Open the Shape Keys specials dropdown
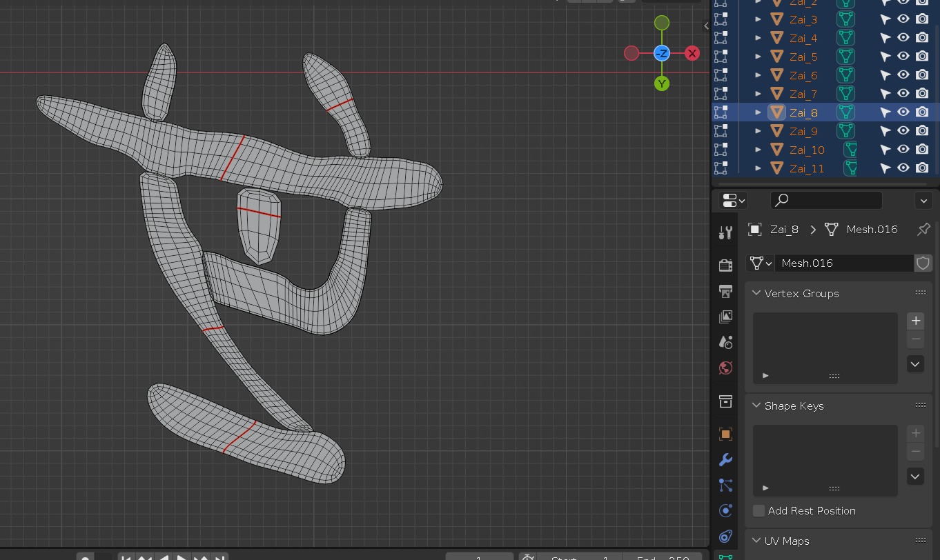Screen dimensions: 940x560 915,477
